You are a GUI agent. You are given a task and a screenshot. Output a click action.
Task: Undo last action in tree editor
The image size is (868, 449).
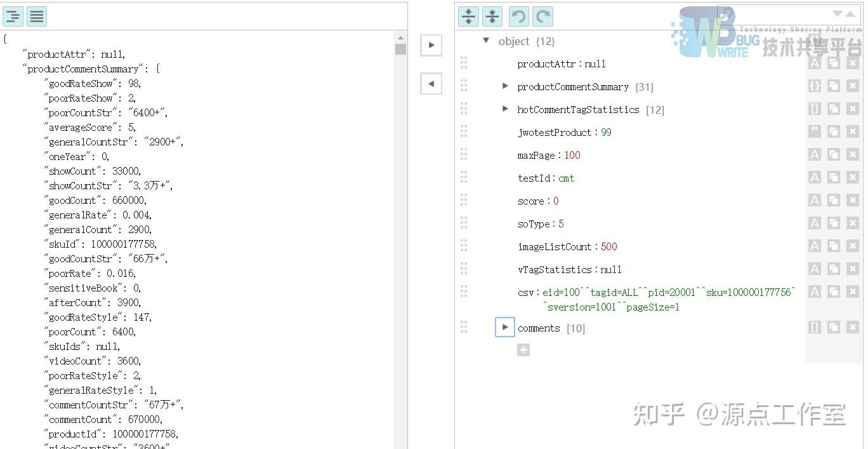pos(519,16)
